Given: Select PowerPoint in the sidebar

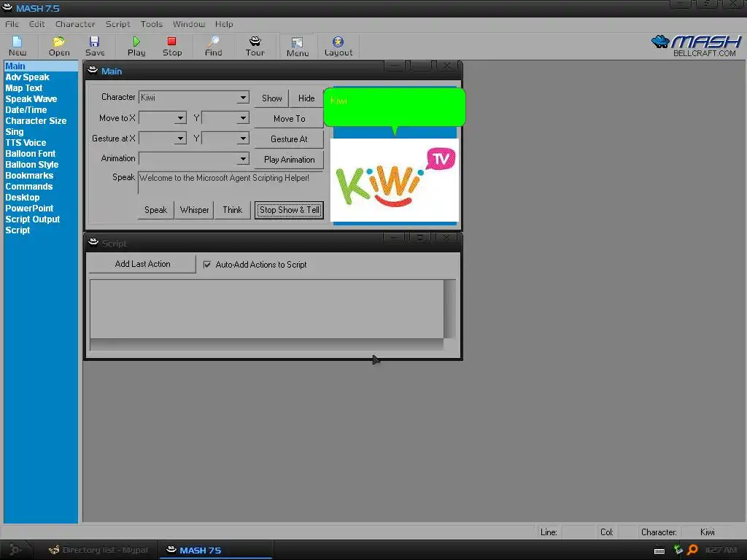Looking at the screenshot, I should pos(29,209).
